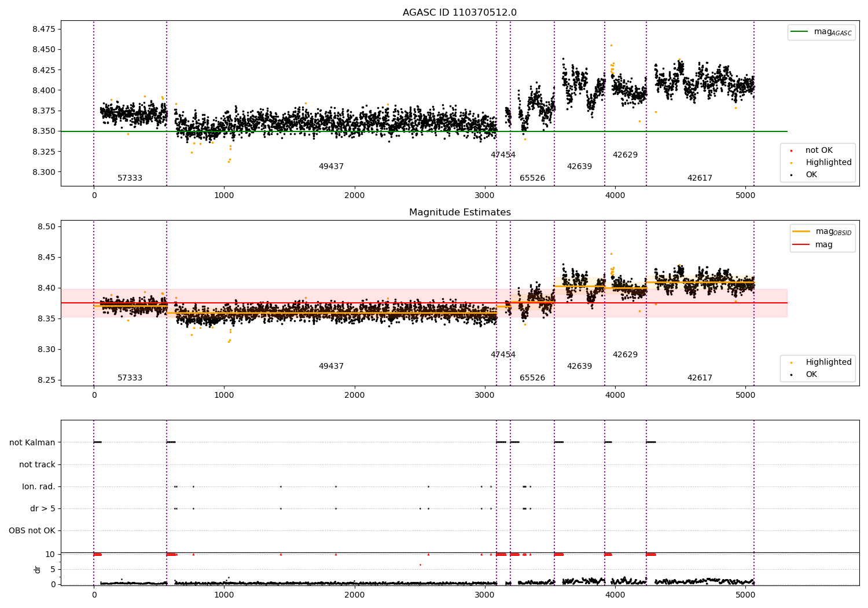Image resolution: width=868 pixels, height=608 pixels.
Task: Click the 8.300 y-axis tick label
Action: 44,172
